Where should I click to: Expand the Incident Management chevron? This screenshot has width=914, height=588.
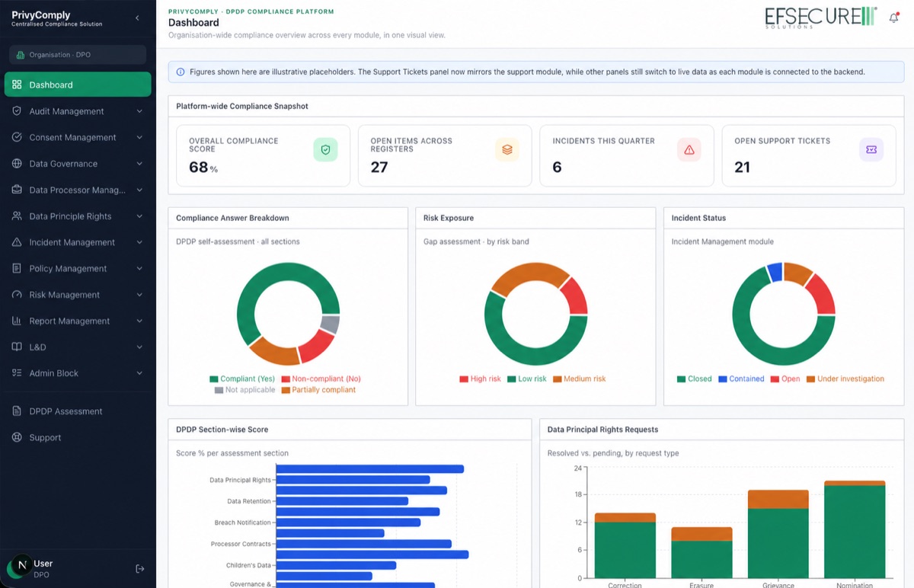click(x=139, y=242)
